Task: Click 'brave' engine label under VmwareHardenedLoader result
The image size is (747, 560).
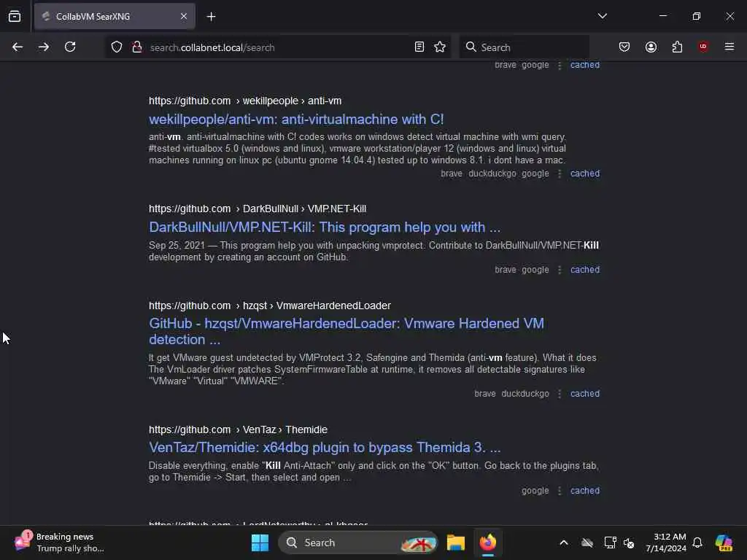Action: [485, 394]
